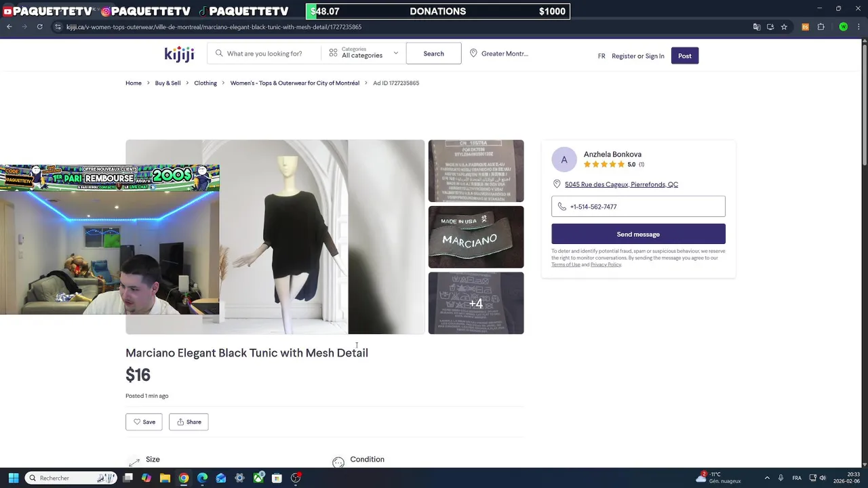Open the Windows Start menu
868x488 pixels.
pos(13,478)
